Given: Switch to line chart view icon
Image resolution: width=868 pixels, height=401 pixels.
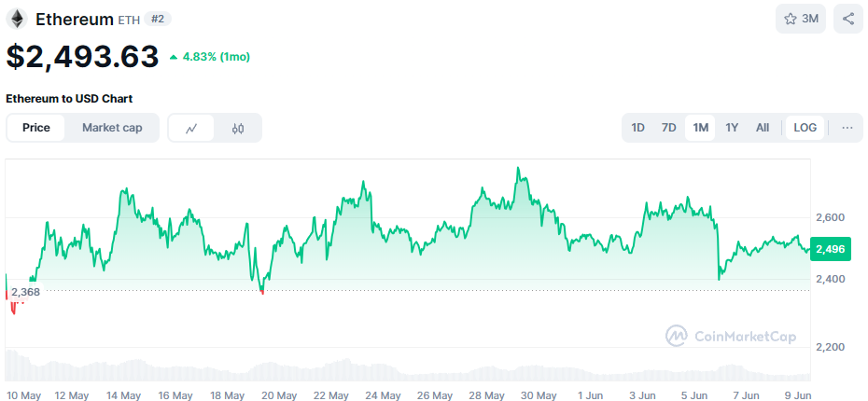Looking at the screenshot, I should pos(192,128).
